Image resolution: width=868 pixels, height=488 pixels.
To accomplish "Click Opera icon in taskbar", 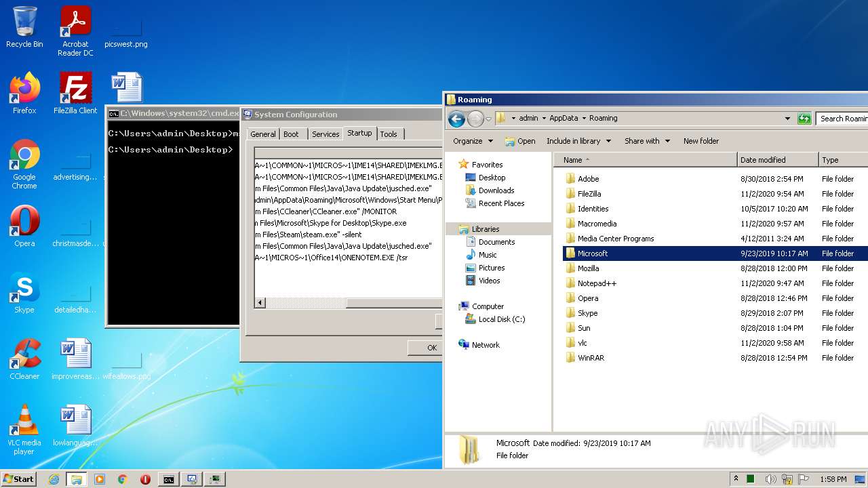I will point(145,479).
